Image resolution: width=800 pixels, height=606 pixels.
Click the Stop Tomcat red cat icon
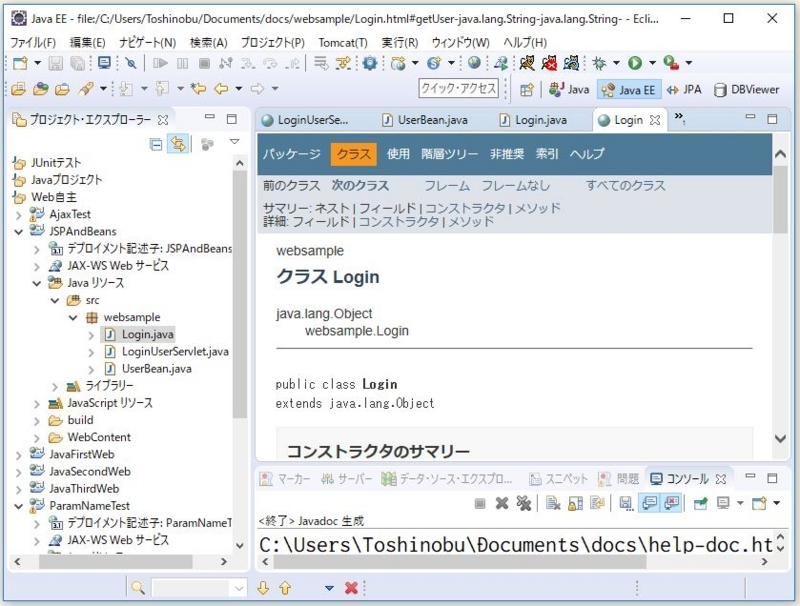click(549, 63)
